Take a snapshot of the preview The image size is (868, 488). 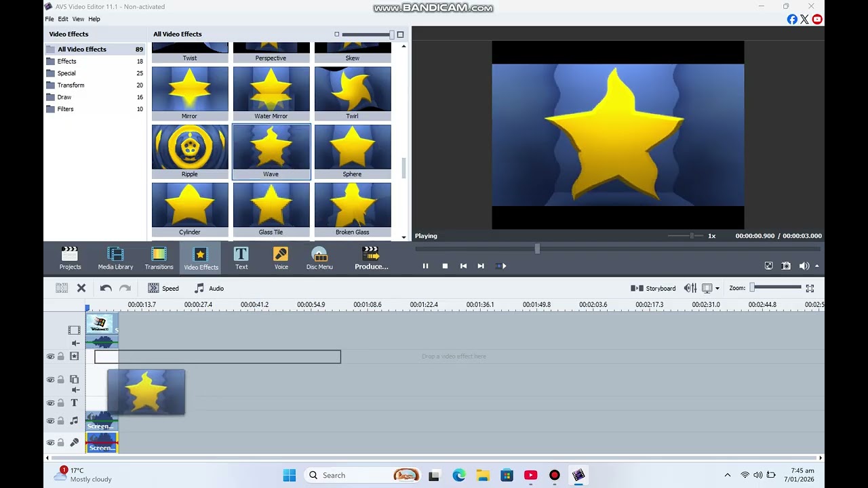tap(786, 266)
